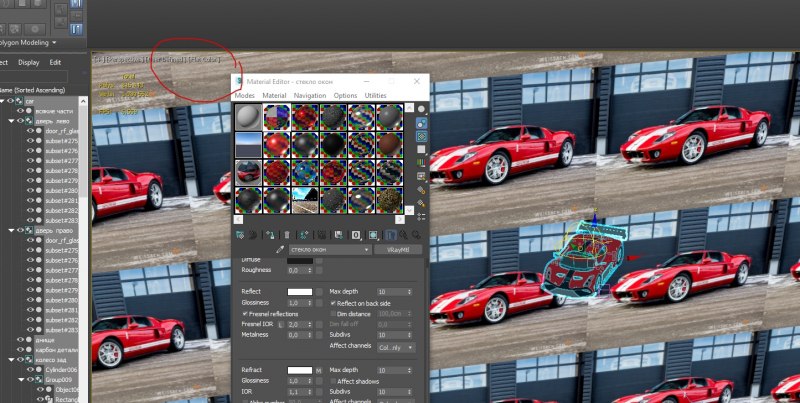Enable the Dim distance checkbox

tap(333, 314)
